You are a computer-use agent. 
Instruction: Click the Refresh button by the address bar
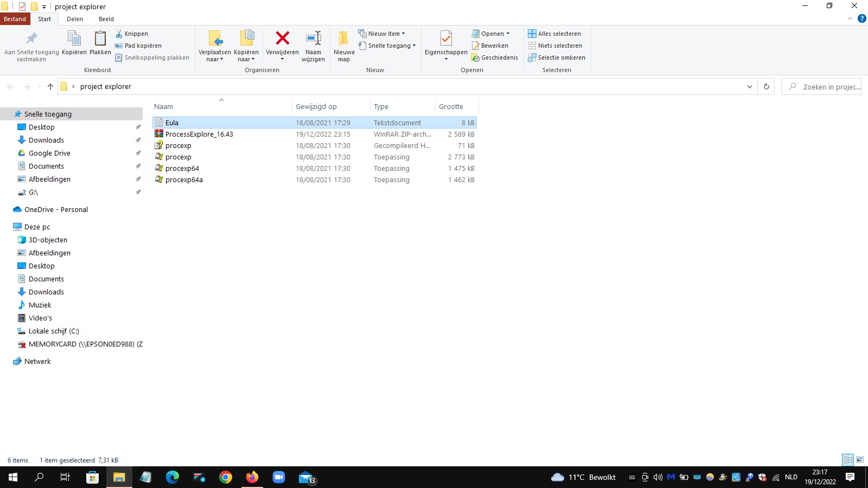pyautogui.click(x=767, y=86)
